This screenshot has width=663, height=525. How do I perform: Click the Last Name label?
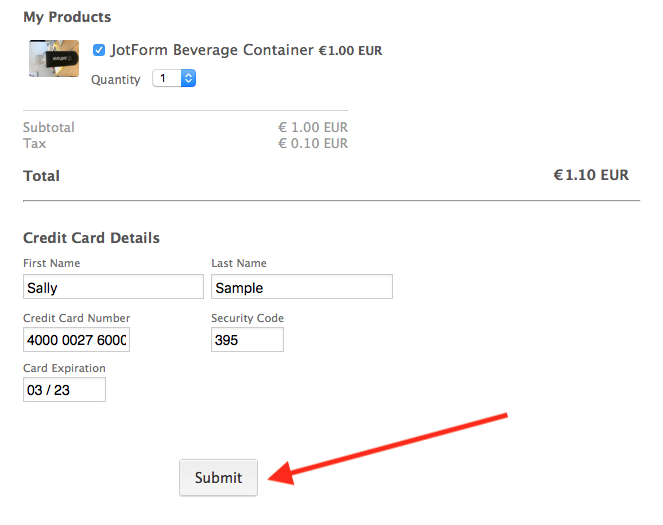coord(239,263)
